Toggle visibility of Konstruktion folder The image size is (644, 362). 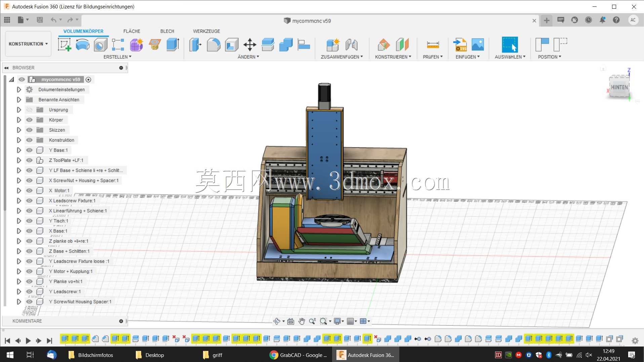pyautogui.click(x=30, y=140)
